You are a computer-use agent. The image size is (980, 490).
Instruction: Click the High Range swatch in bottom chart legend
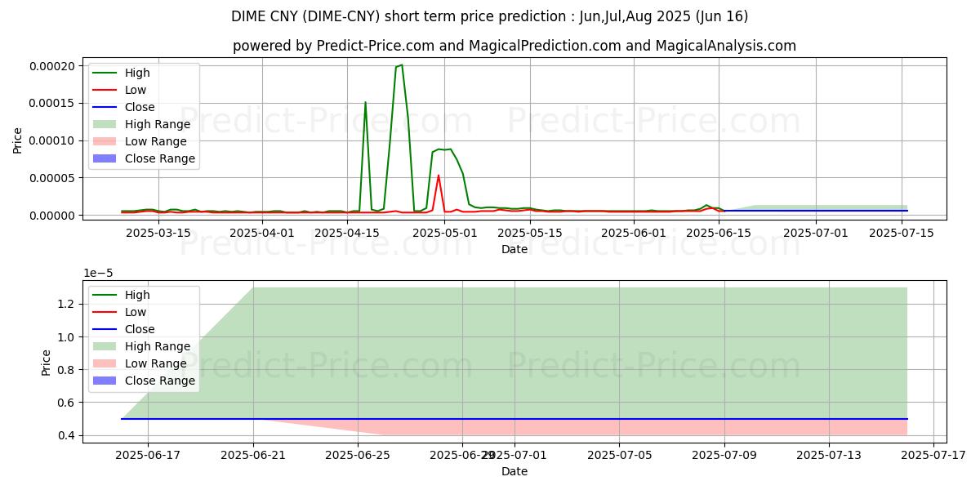tap(107, 346)
